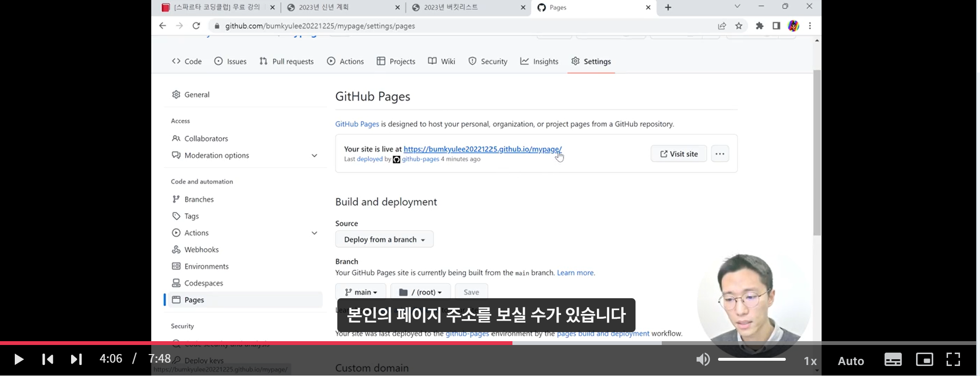Reload the GitHub page
980x376 pixels.
196,26
